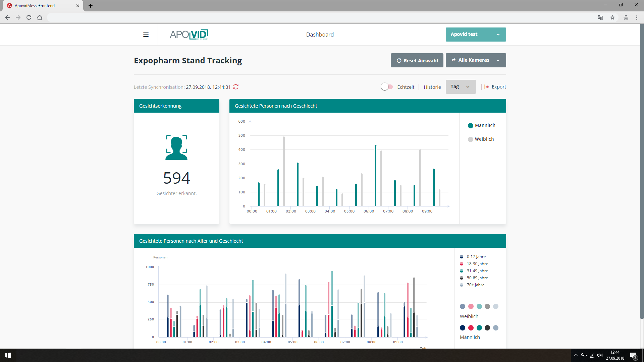This screenshot has height=362, width=644.
Task: Click the Expopharm Stand Tracking heading
Action: pyautogui.click(x=188, y=61)
